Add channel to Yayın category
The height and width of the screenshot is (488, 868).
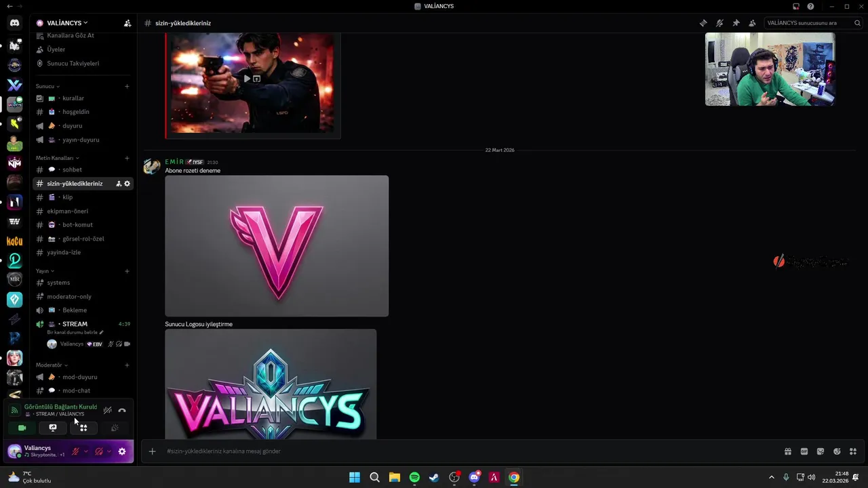(x=127, y=271)
